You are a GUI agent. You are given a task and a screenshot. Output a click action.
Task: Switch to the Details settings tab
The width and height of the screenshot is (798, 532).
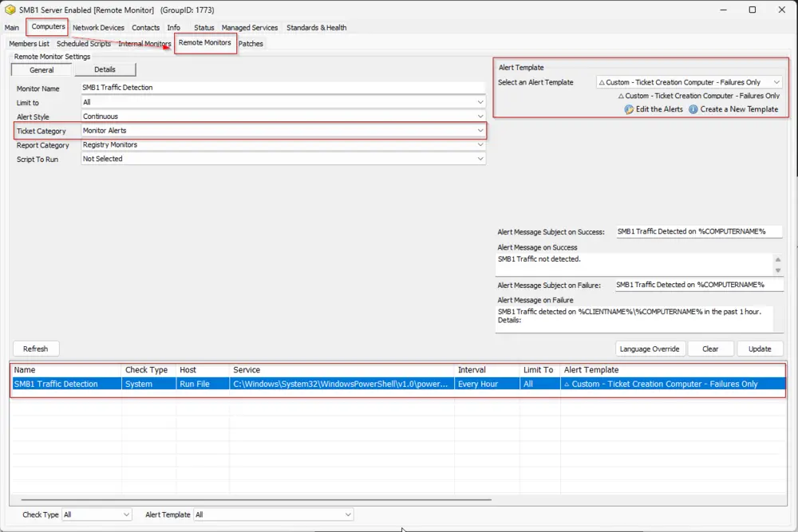click(105, 69)
